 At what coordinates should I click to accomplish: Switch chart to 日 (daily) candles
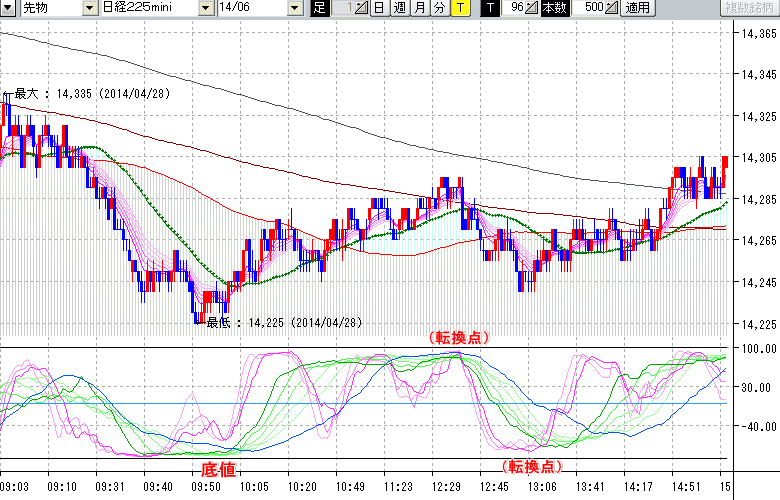pyautogui.click(x=380, y=8)
